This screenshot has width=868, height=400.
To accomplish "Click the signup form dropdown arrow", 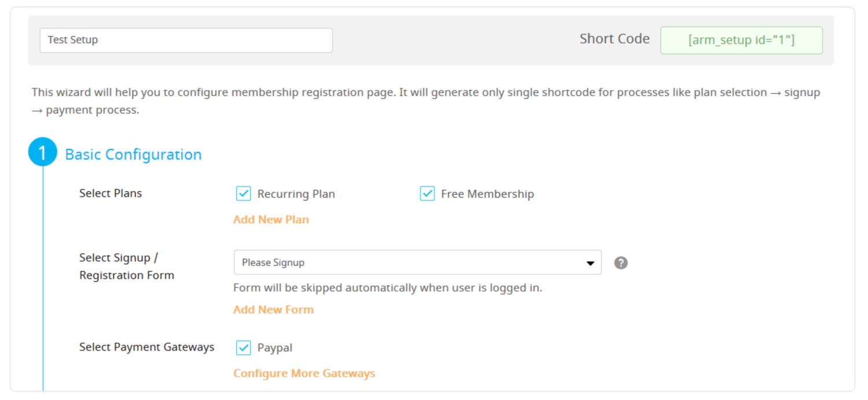I will click(590, 263).
